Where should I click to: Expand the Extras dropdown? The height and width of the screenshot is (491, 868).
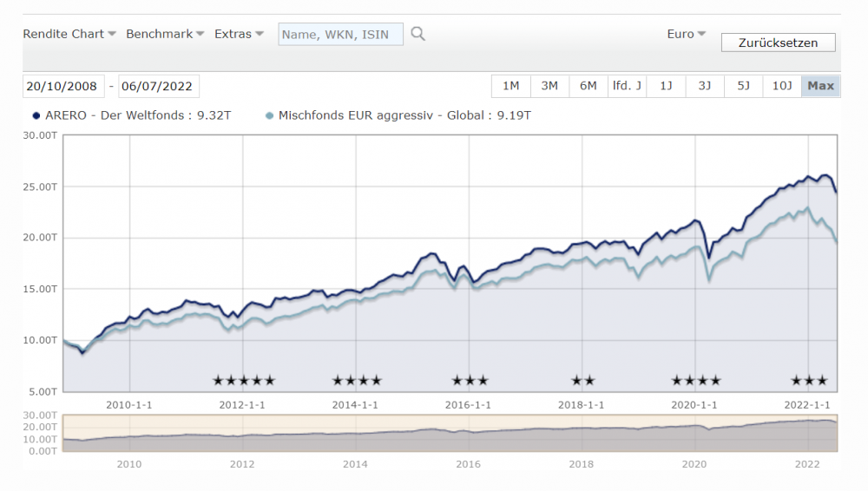pyautogui.click(x=239, y=34)
